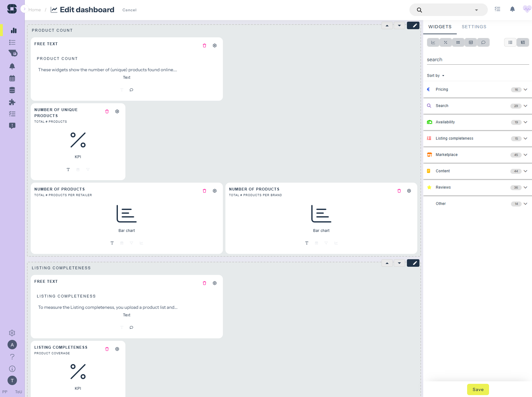Image resolution: width=532 pixels, height=397 pixels.
Task: Edit the Product Count section with pencil icon
Action: (x=413, y=26)
